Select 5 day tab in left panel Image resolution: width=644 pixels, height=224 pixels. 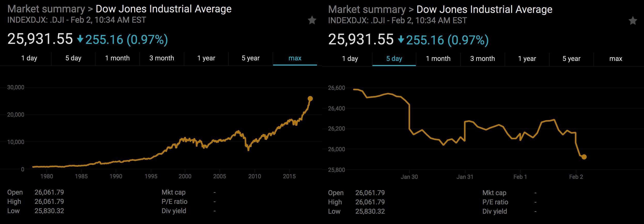tap(73, 58)
